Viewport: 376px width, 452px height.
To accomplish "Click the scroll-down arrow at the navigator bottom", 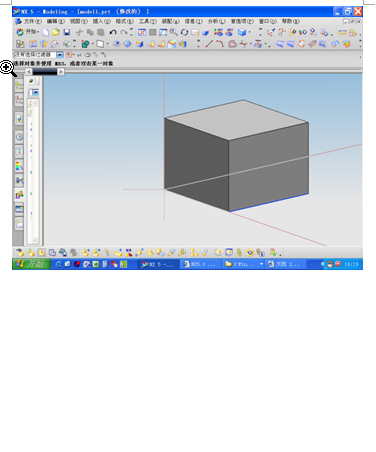I will tap(35, 240).
